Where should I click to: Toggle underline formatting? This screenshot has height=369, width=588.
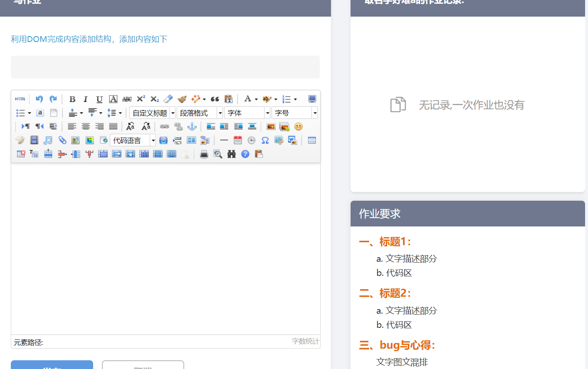coord(99,99)
